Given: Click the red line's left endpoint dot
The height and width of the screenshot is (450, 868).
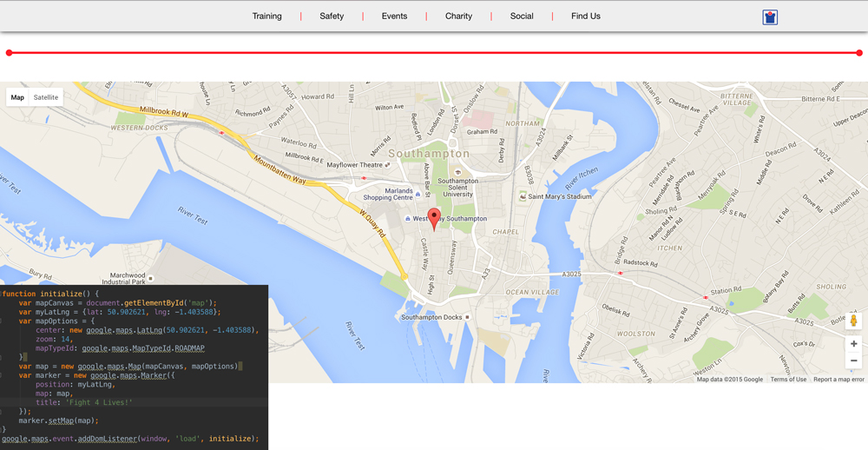Looking at the screenshot, I should [9, 53].
